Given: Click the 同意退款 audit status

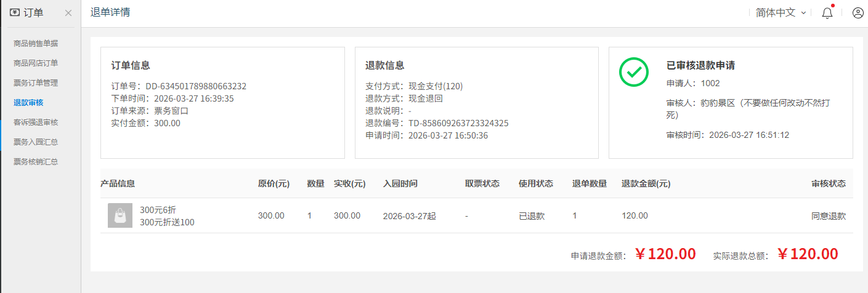Looking at the screenshot, I should [x=829, y=215].
